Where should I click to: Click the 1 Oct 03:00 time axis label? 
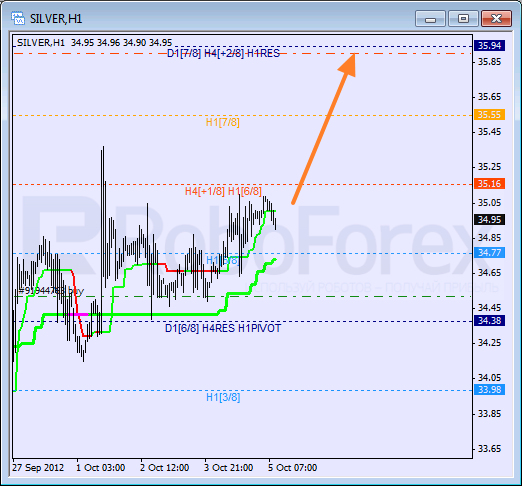click(101, 468)
